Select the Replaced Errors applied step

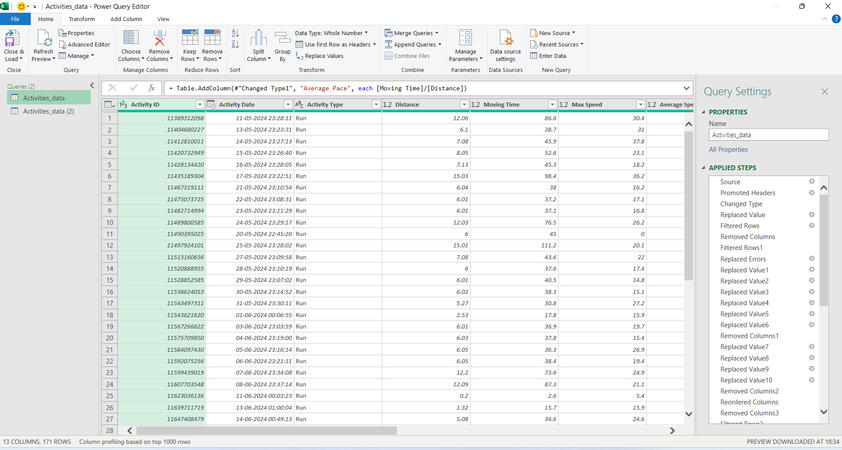743,259
